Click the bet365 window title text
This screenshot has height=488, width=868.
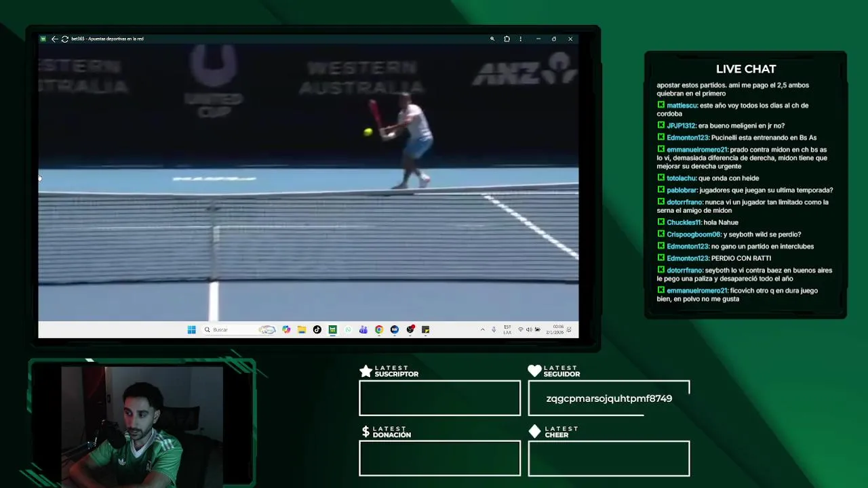[107, 39]
